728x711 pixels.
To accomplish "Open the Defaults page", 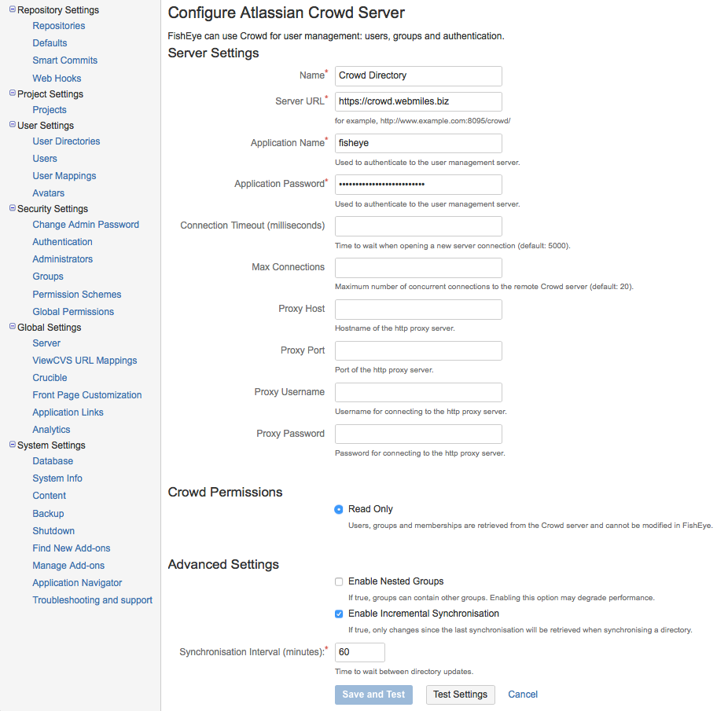I will tap(50, 43).
